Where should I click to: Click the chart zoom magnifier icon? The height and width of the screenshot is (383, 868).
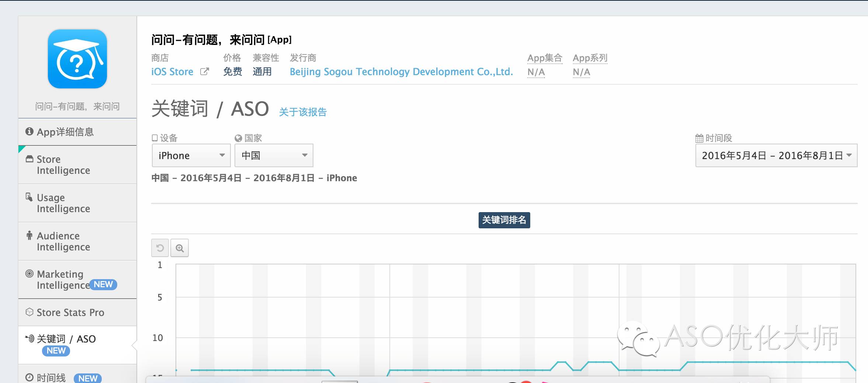(180, 248)
